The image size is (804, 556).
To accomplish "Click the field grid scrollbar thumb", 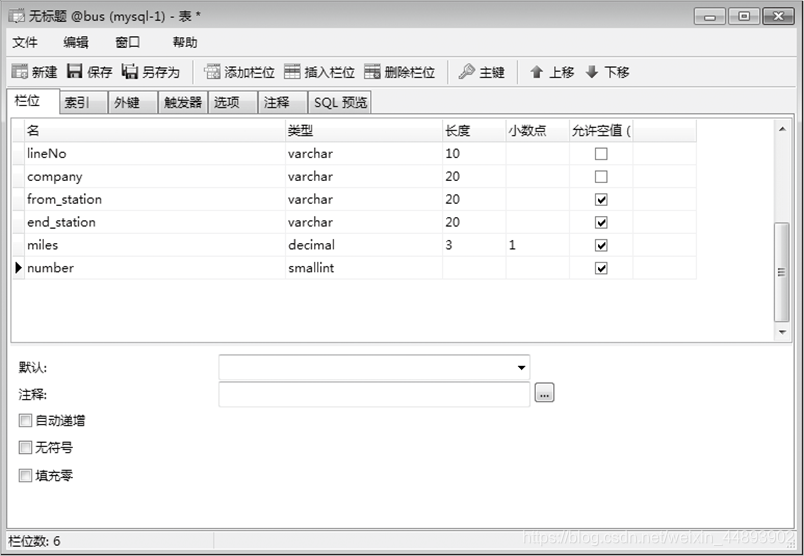I will (x=781, y=272).
